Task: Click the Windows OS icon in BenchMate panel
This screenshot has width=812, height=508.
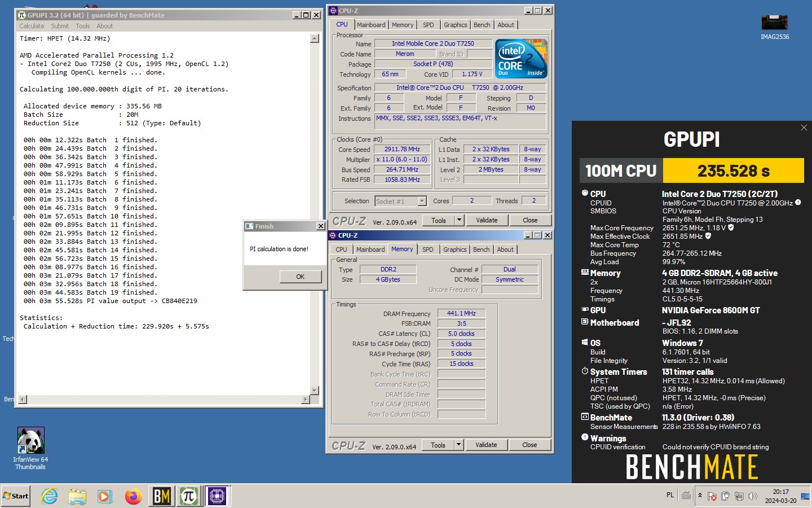Action: point(585,342)
